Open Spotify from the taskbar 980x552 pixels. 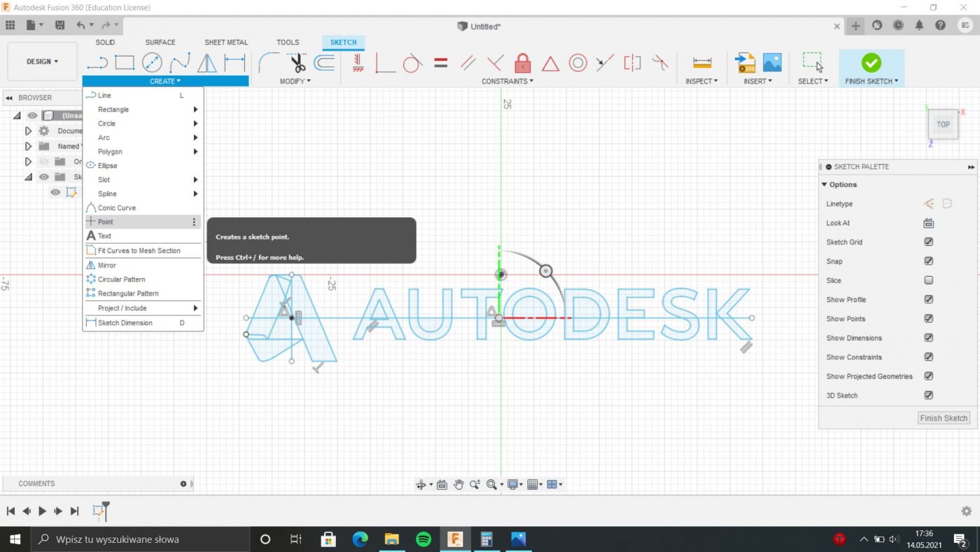pyautogui.click(x=423, y=539)
